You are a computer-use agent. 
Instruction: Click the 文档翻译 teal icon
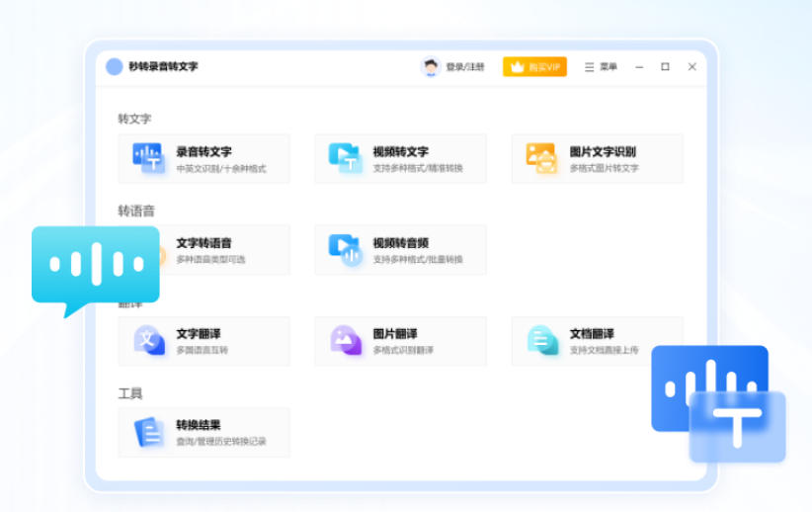click(x=541, y=341)
